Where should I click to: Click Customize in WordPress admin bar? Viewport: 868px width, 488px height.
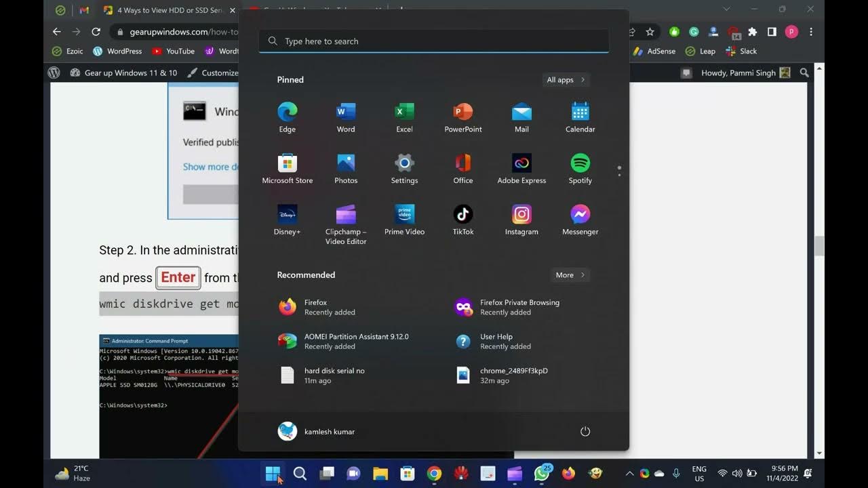[212, 73]
